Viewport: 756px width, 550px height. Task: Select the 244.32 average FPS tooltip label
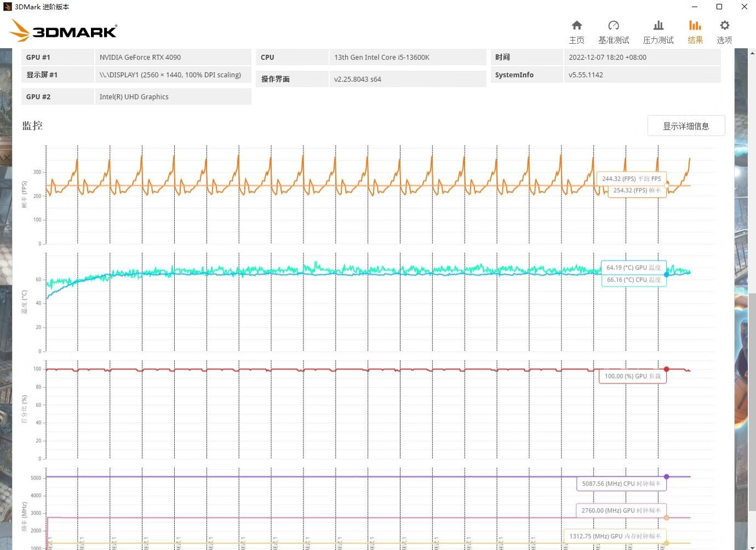coord(631,179)
